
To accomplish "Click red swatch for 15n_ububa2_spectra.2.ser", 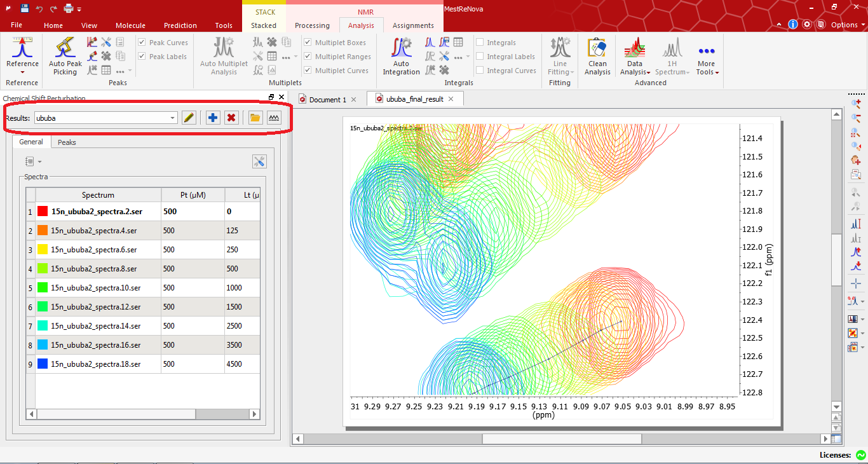I will click(x=43, y=211).
